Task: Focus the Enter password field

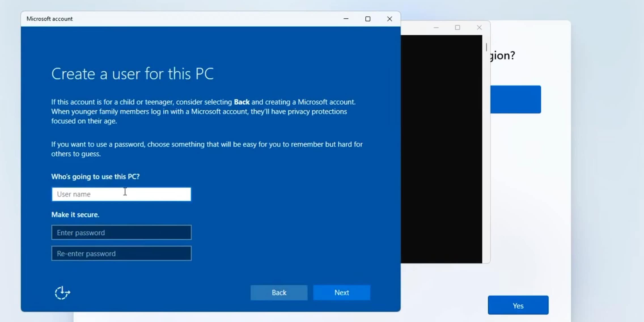Action: click(121, 232)
